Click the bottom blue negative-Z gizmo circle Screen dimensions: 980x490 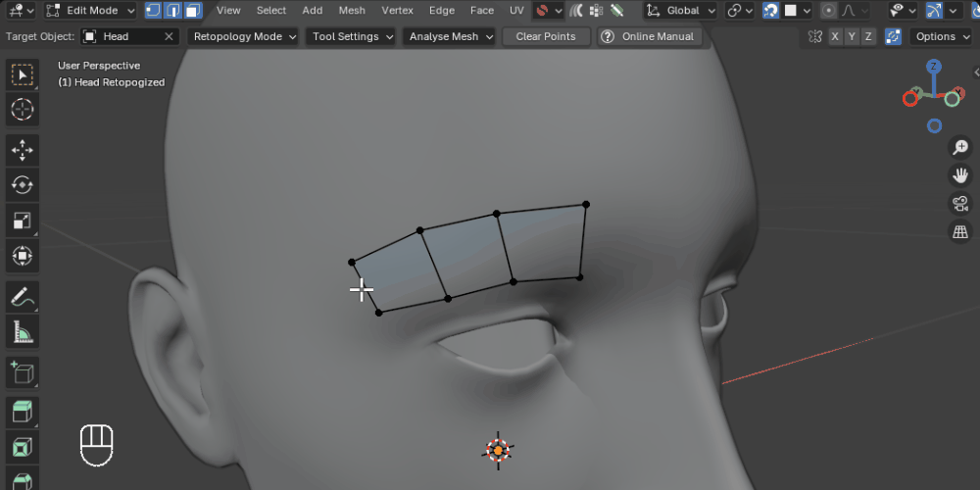pyautogui.click(x=934, y=125)
